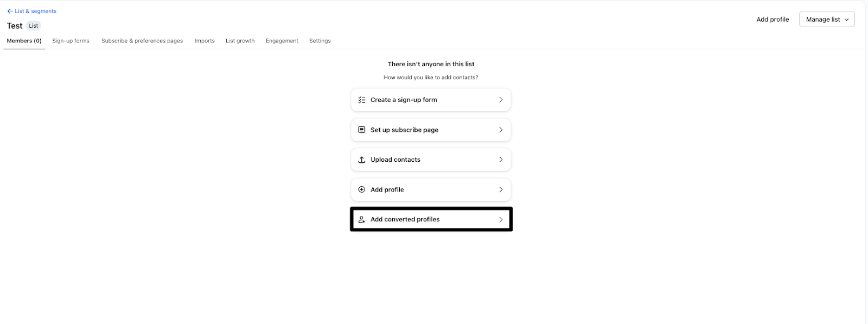Open the Subscribe & preferences pages tab

142,41
